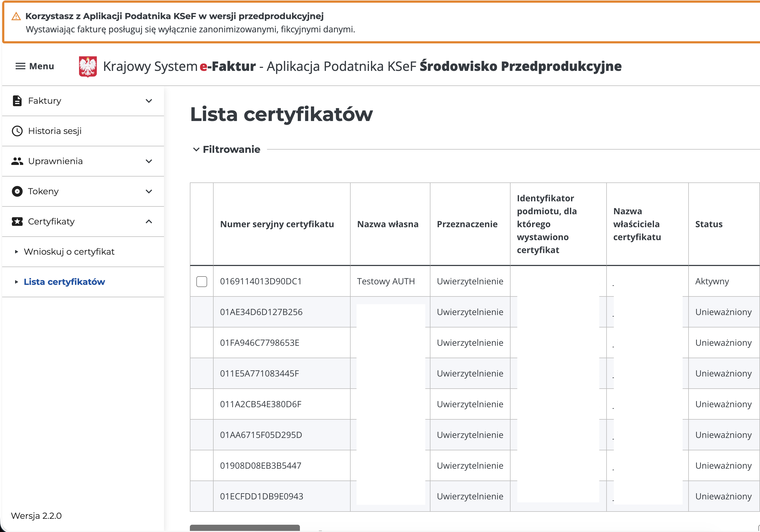Click the Uprawnienia people icon
Image resolution: width=760 pixels, height=532 pixels.
(17, 161)
